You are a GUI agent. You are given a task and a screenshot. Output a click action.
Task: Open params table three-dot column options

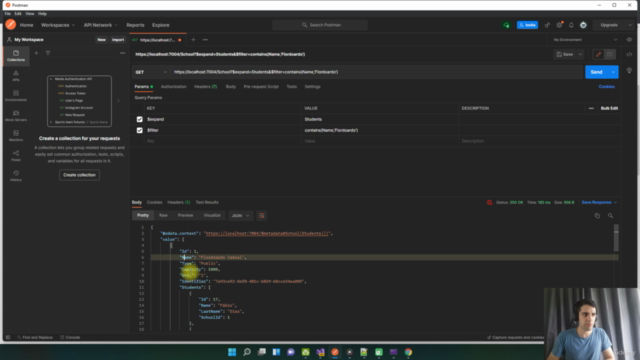coord(591,108)
